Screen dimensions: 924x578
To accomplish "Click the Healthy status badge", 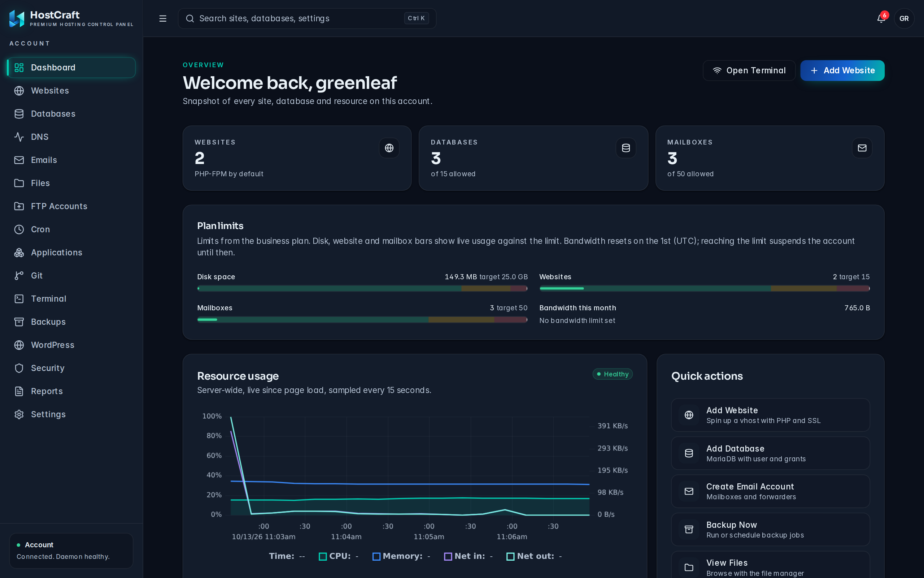I will 613,374.
